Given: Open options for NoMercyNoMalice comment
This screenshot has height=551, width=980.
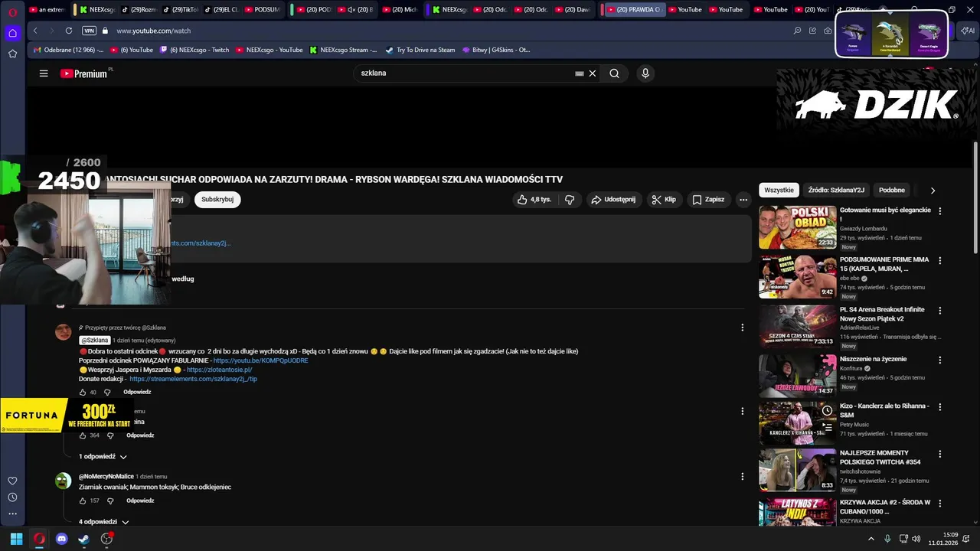Looking at the screenshot, I should click(742, 476).
